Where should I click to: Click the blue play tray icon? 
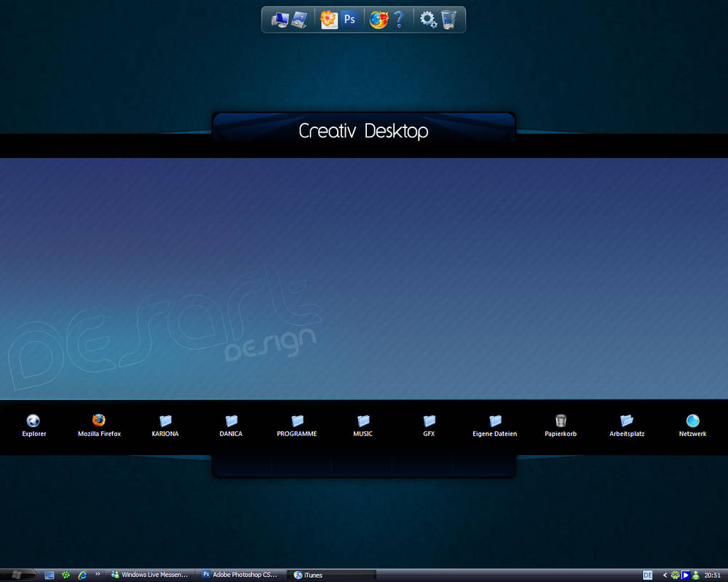click(686, 575)
